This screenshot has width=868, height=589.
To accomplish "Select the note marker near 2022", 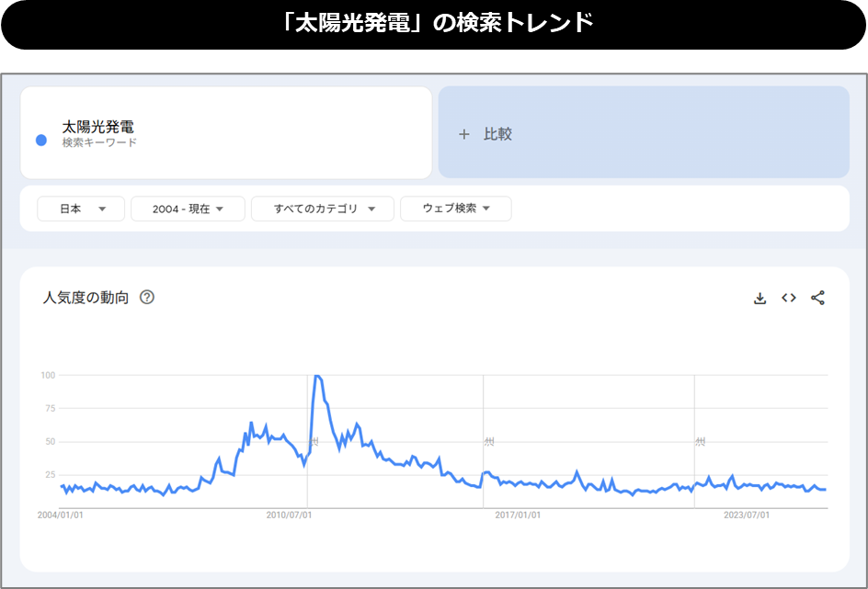I will 700,442.
